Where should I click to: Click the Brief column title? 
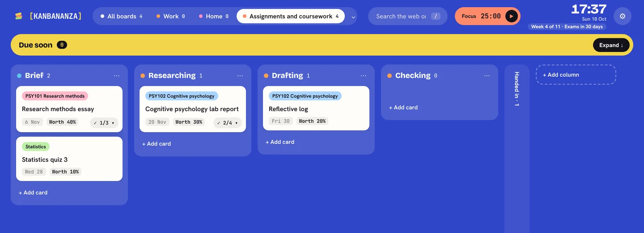(34, 75)
